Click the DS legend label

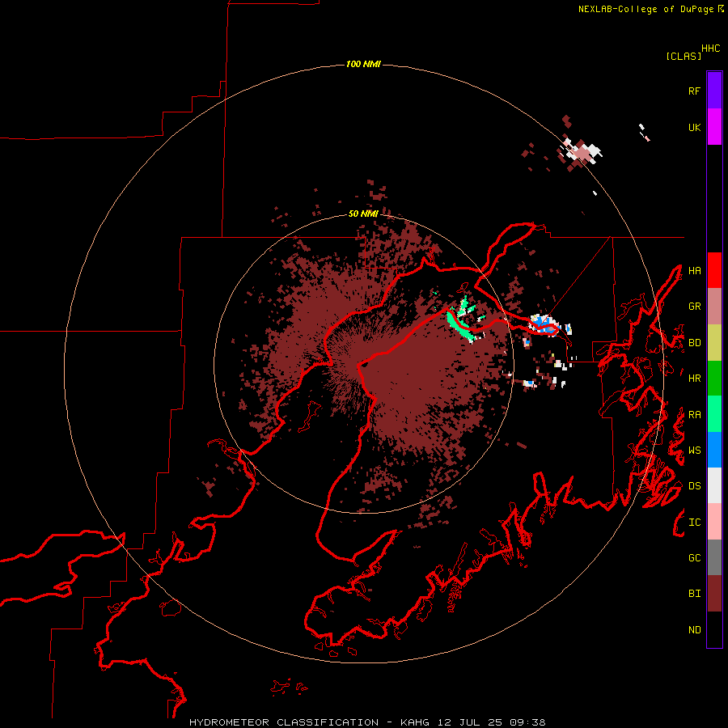[694, 486]
